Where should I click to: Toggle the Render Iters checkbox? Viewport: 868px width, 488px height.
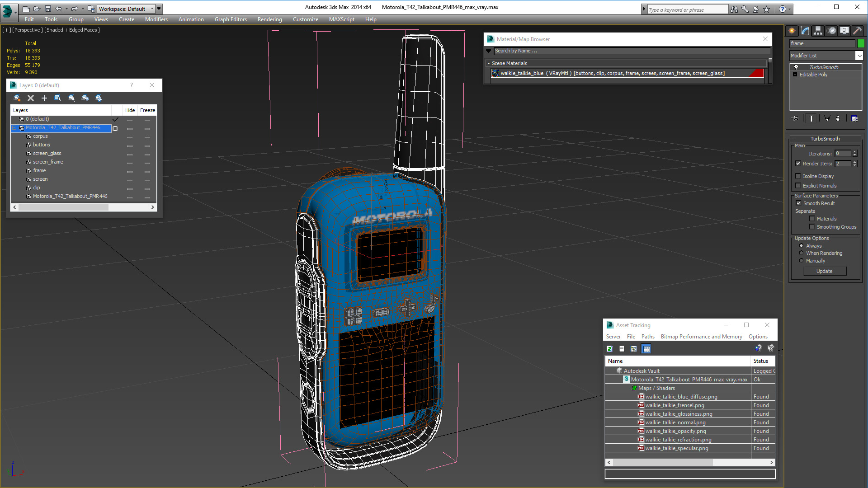[x=798, y=164]
